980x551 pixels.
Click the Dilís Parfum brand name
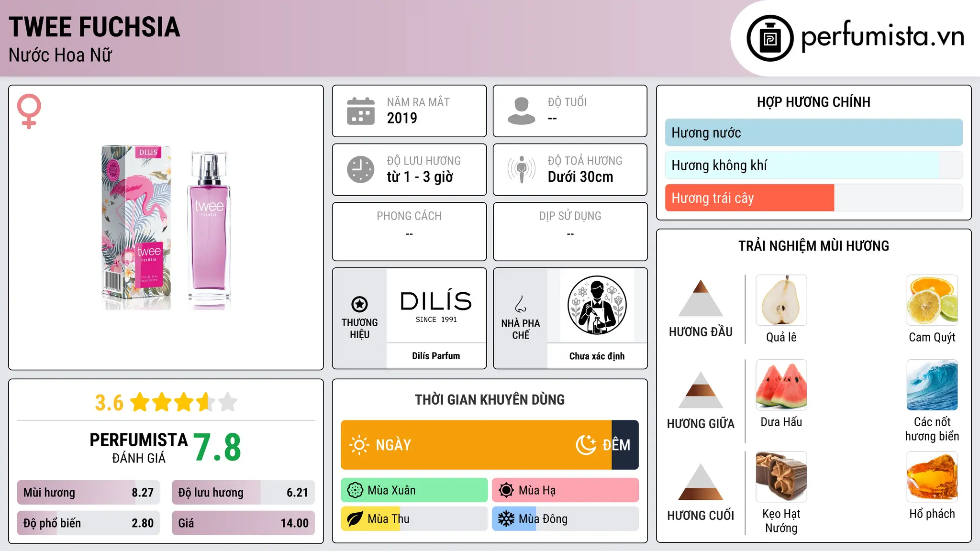(436, 356)
